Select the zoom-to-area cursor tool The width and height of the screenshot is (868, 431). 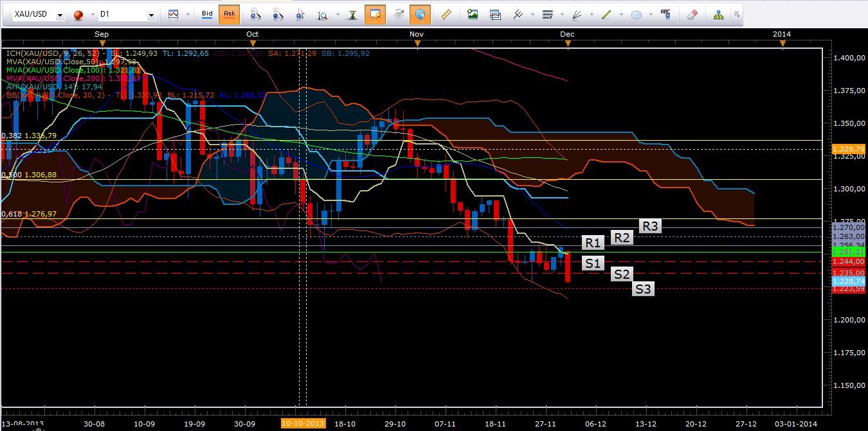(300, 14)
